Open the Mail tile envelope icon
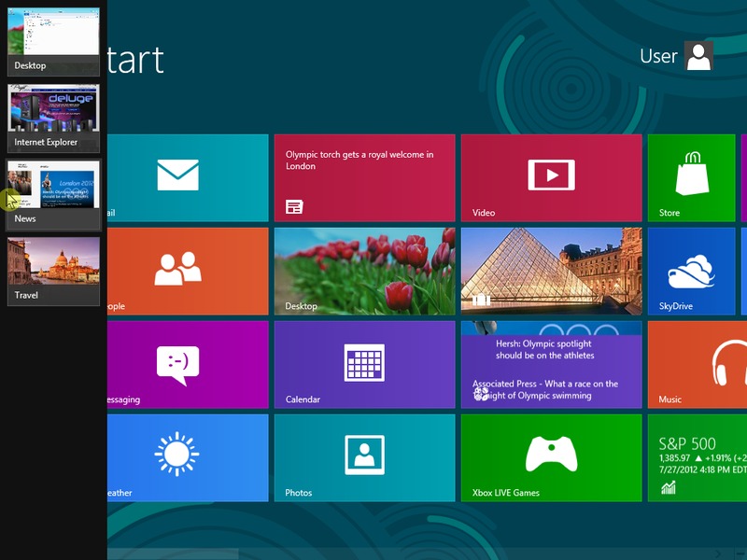The height and width of the screenshot is (560, 747). (177, 175)
